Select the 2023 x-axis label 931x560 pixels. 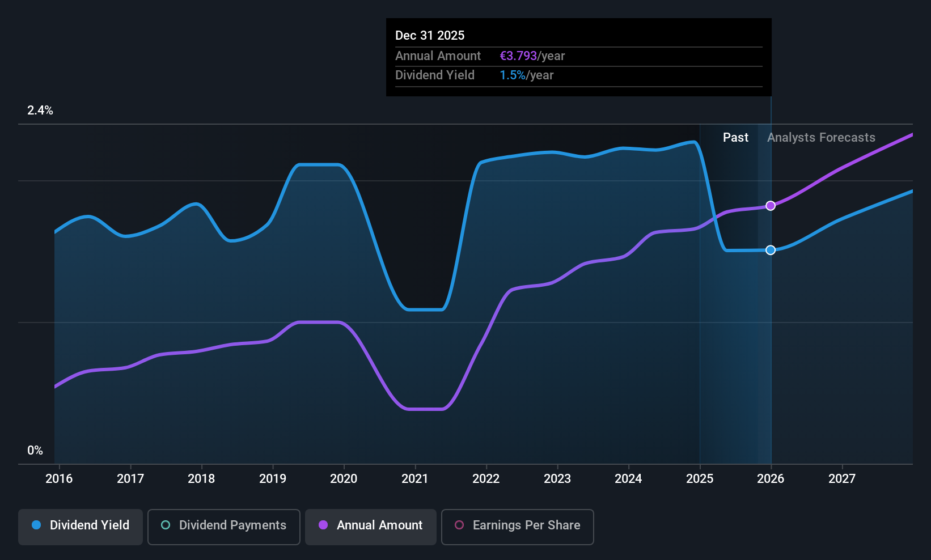(x=557, y=478)
